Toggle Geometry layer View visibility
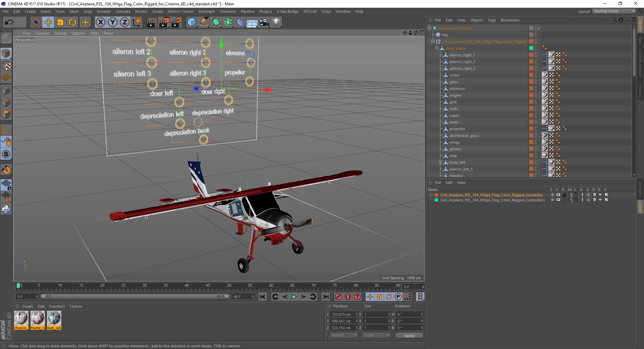 [558, 195]
